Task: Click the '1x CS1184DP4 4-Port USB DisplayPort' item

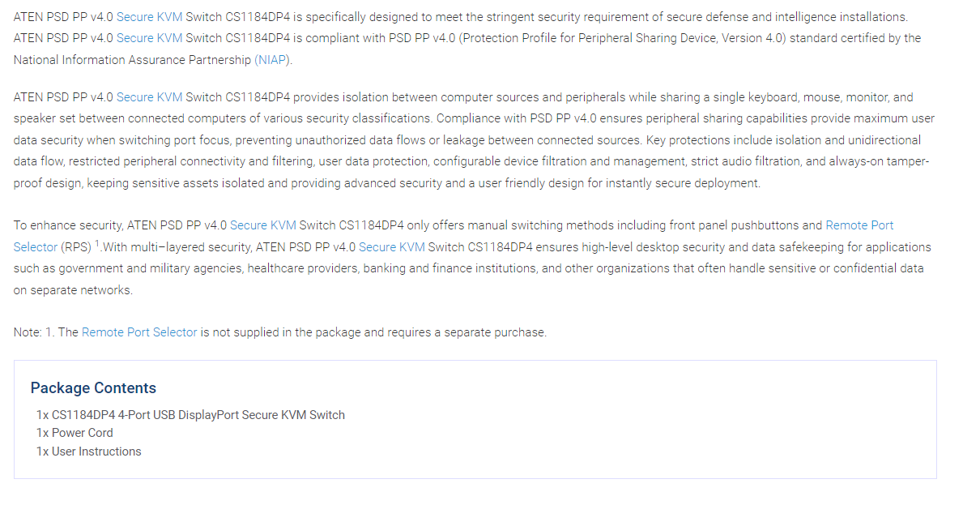Action: point(190,415)
